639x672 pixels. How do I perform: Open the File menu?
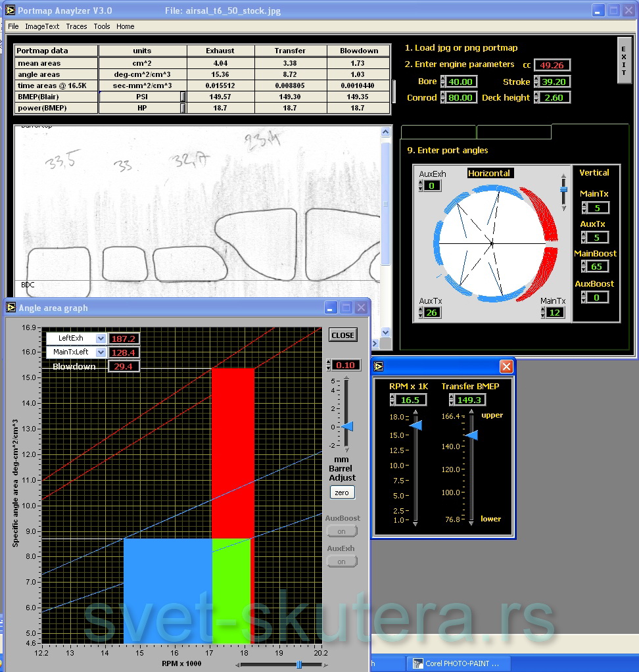click(x=13, y=26)
